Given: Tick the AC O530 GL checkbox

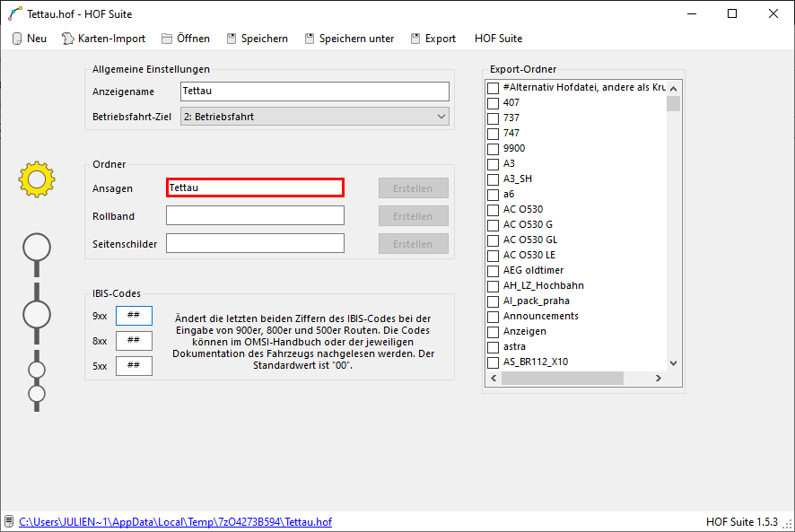Looking at the screenshot, I should (493, 240).
